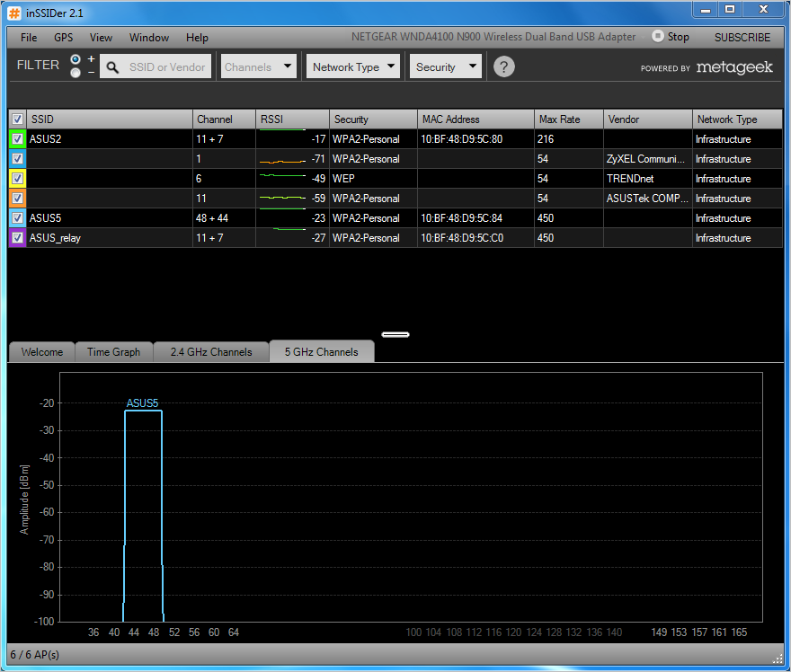
Task: Open the GPS menu
Action: 64,38
